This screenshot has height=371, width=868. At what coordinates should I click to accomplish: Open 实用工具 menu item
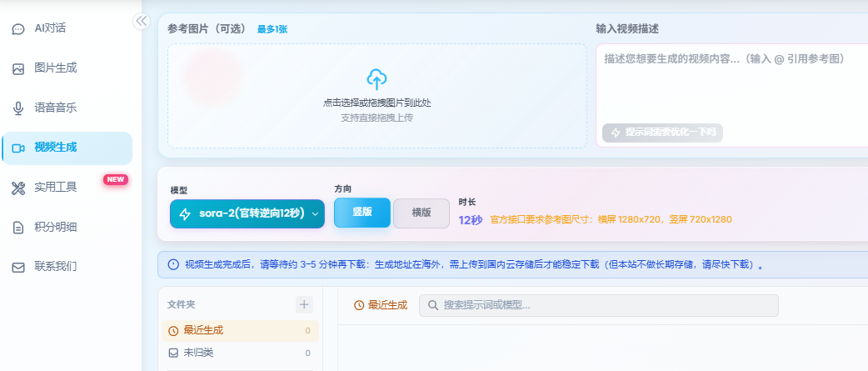click(67, 188)
